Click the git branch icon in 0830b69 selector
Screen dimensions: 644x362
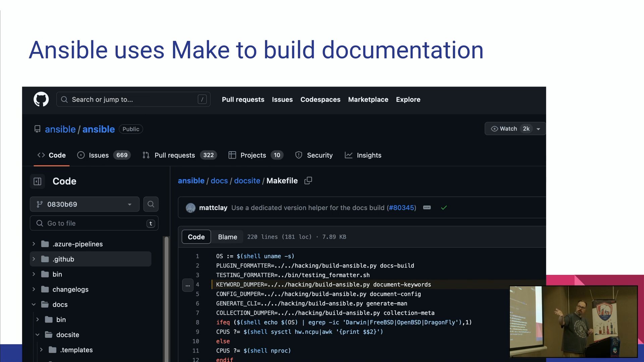[x=40, y=204]
